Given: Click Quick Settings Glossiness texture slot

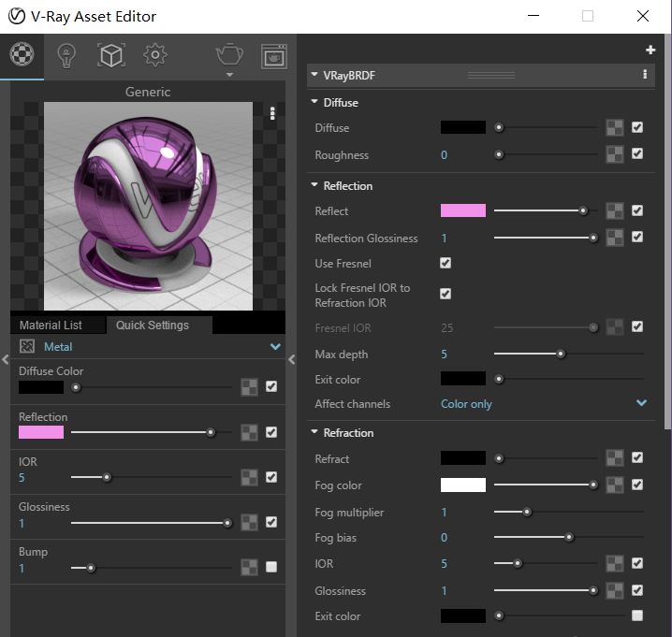Looking at the screenshot, I should pyautogui.click(x=250, y=523).
